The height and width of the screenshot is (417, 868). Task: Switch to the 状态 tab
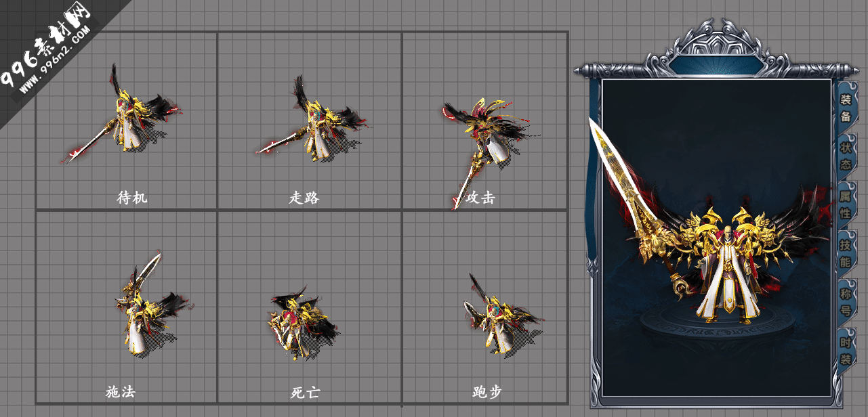(x=846, y=156)
